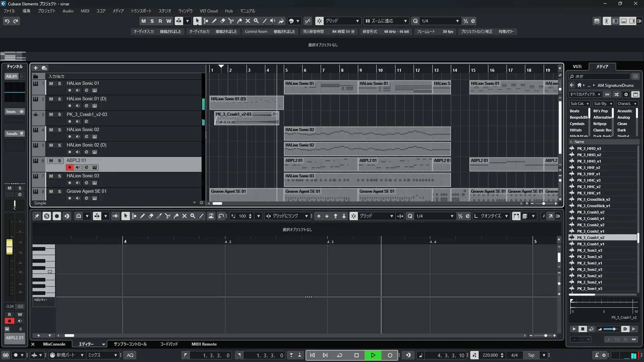The width and height of the screenshot is (644, 362).
Task: Solo the Groove Agent SE 01 track
Action: 59,191
